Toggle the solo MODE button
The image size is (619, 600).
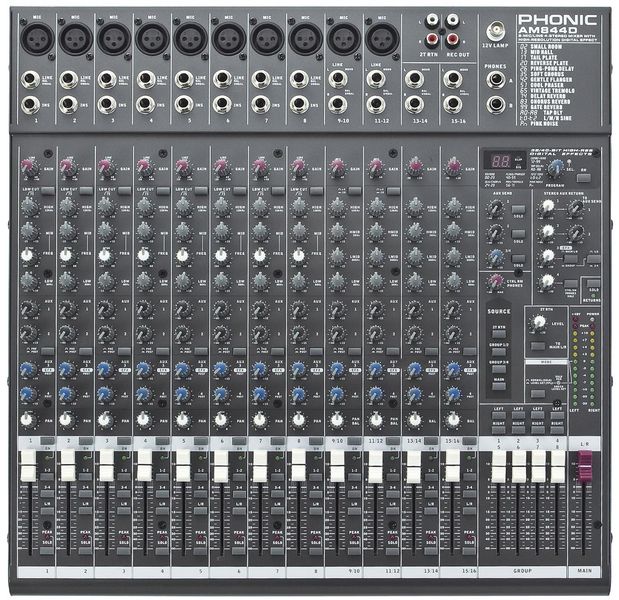point(538,393)
